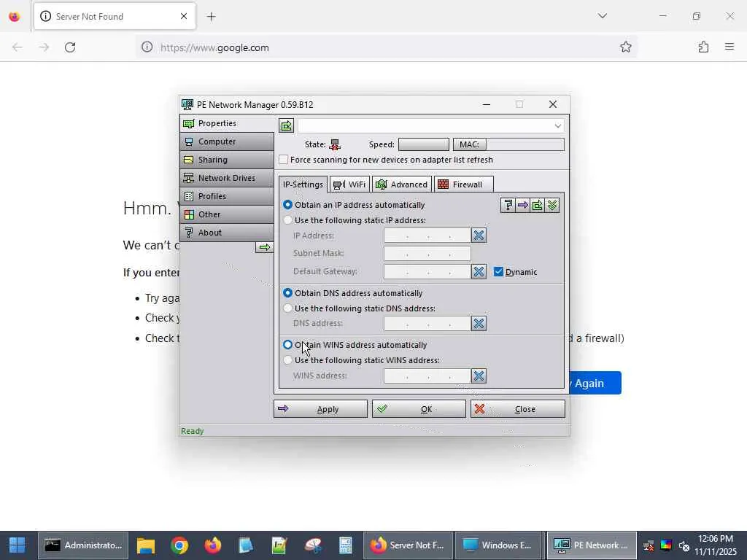This screenshot has width=747, height=560.
Task: Switch to the Windows E... taskbar window
Action: click(498, 545)
